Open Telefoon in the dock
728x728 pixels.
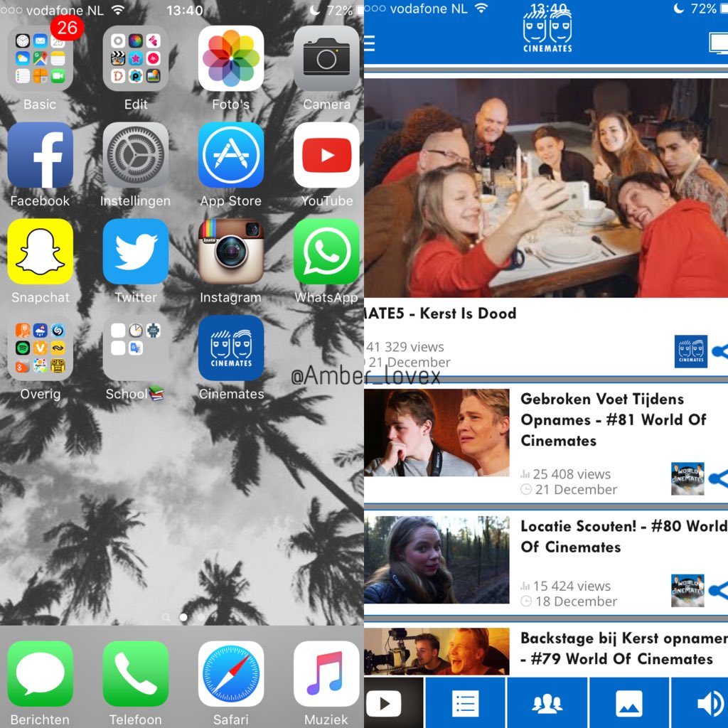tap(136, 674)
